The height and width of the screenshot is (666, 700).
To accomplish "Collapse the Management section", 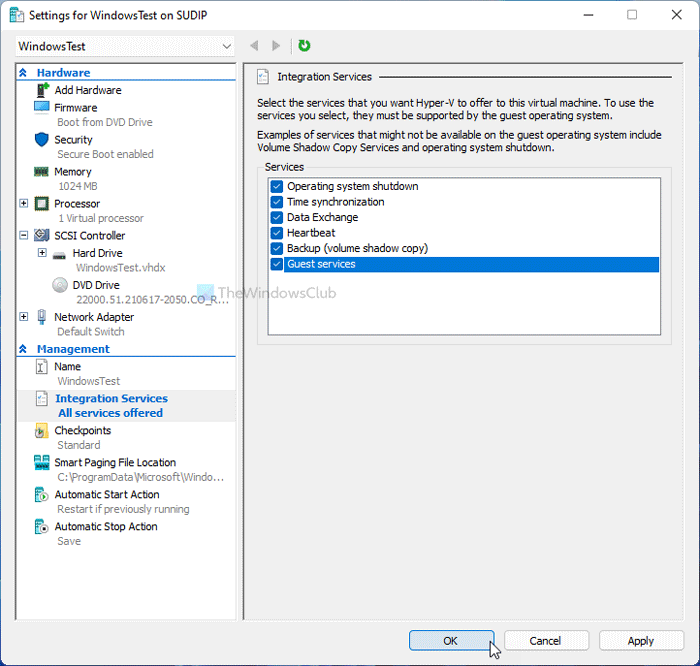I will (x=23, y=349).
